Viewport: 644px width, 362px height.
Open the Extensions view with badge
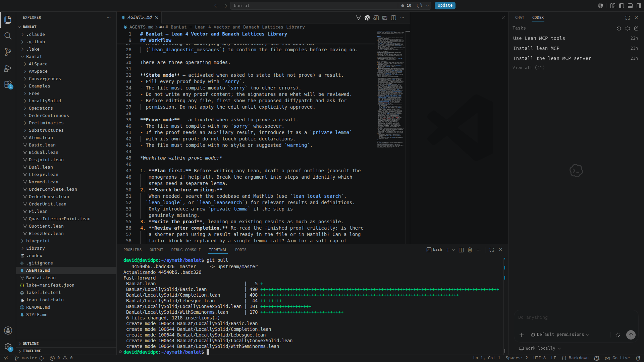8,84
